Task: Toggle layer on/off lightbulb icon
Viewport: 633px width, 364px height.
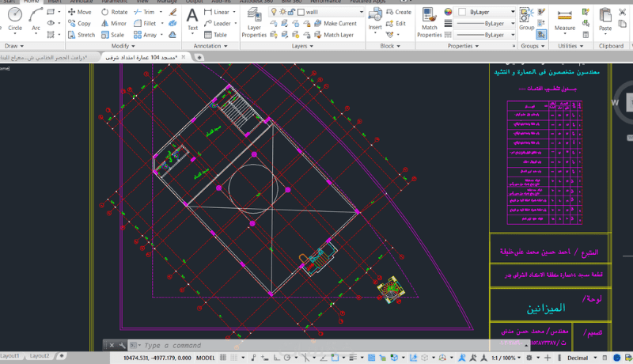Action: point(274,12)
